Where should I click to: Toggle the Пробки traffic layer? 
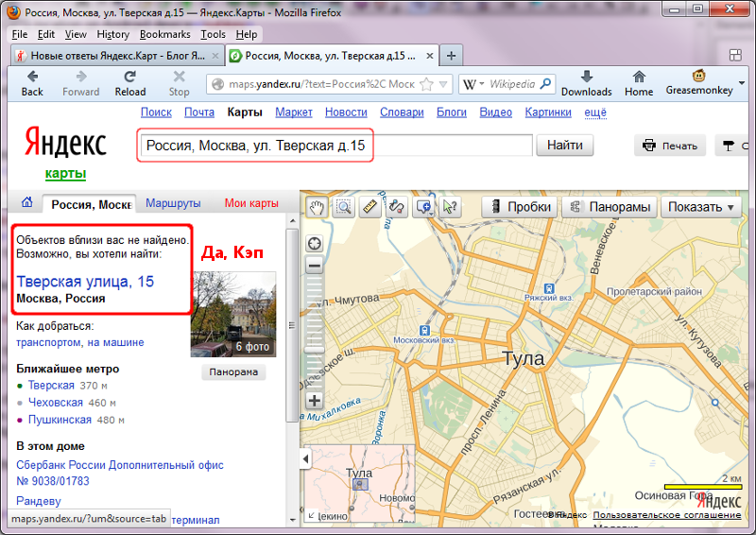520,207
